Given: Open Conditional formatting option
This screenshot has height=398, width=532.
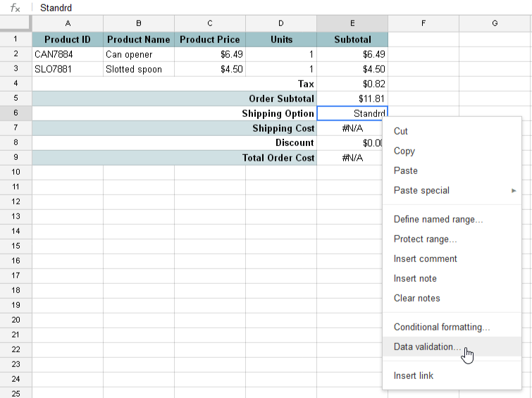Looking at the screenshot, I should [x=442, y=327].
